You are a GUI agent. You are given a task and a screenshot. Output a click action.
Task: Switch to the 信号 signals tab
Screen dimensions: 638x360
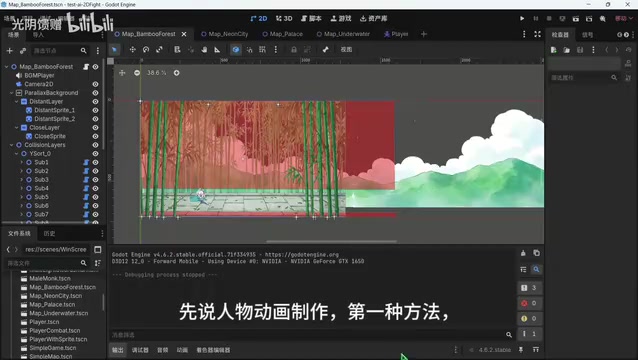click(588, 35)
